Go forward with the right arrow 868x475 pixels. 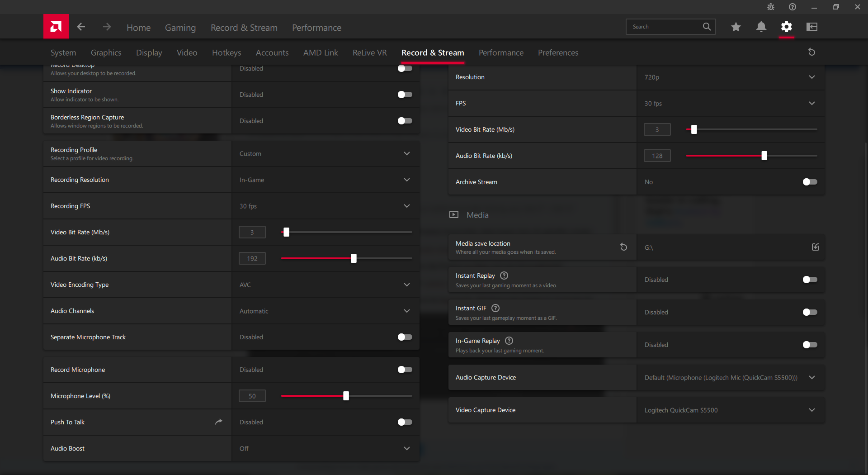tap(107, 27)
